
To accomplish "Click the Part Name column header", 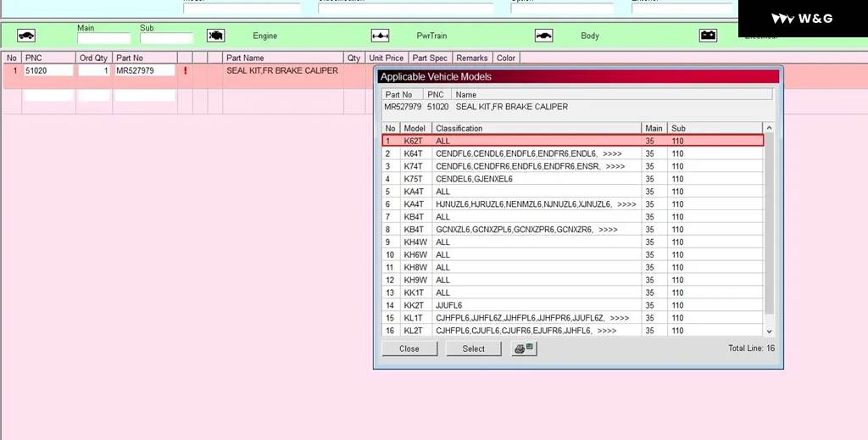I will coord(283,58).
